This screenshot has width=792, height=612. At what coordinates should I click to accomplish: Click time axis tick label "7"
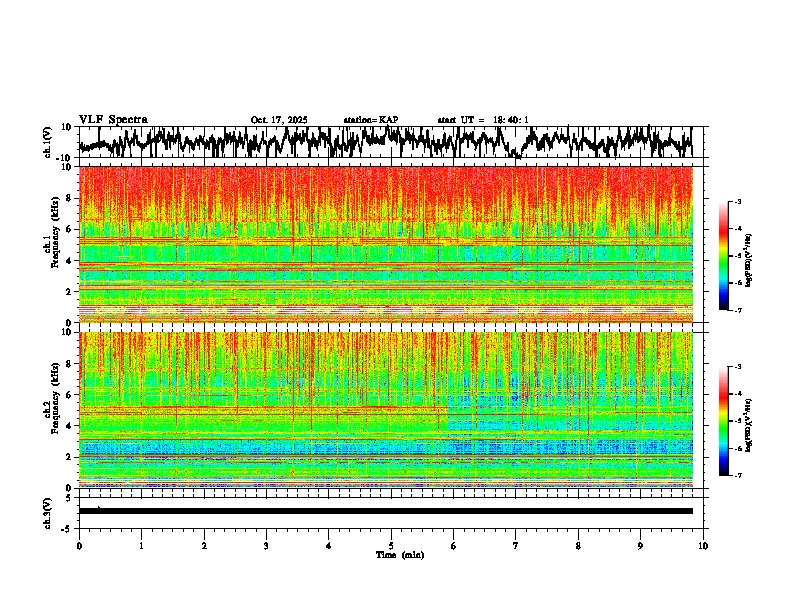point(516,546)
